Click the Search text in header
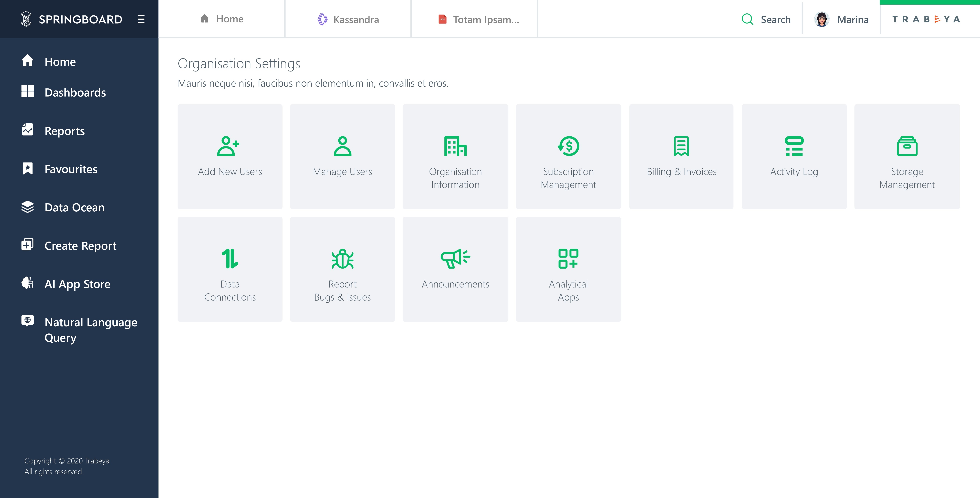The height and width of the screenshot is (498, 980). [776, 19]
